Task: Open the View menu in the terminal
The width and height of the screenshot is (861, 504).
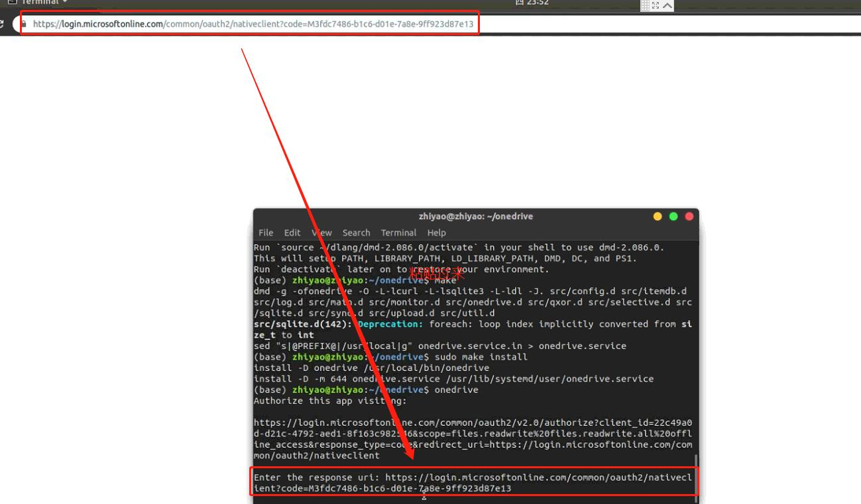Action: (x=321, y=232)
